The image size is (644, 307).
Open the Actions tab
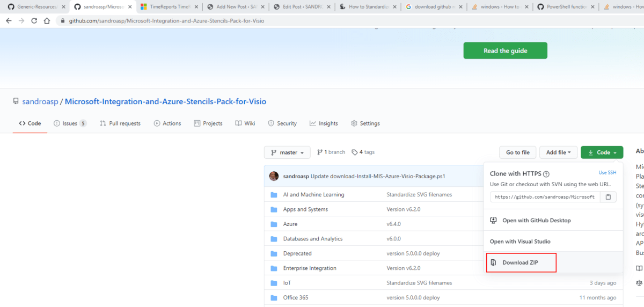tap(167, 123)
